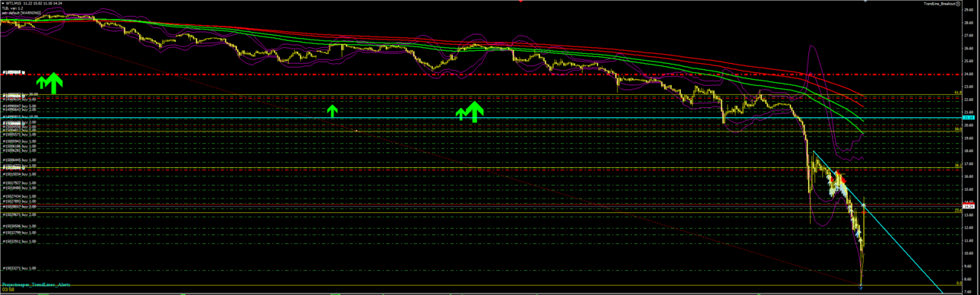Select order label #15017927 buy 1.00
Image resolution: width=980 pixels, height=295 pixels.
click(x=19, y=182)
